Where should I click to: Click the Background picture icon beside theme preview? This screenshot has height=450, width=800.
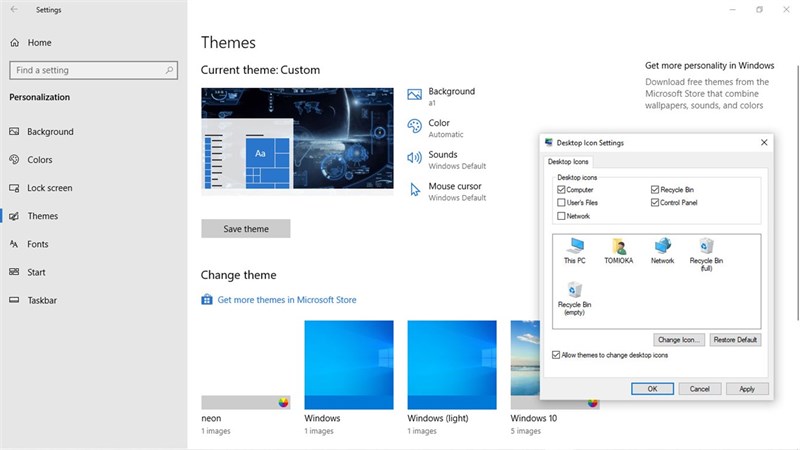click(414, 94)
